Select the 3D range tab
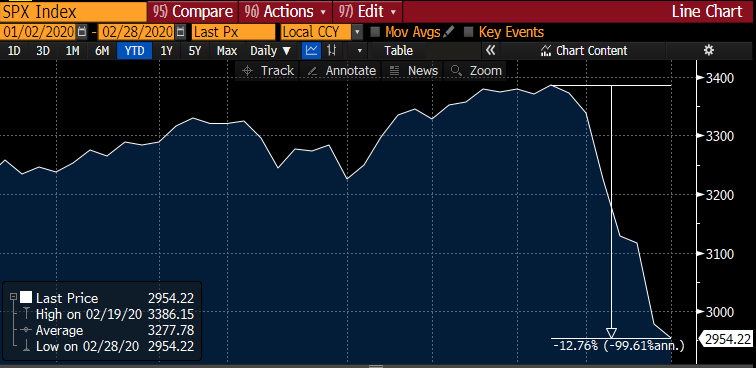Viewport: 756px width, 368px height. tap(43, 50)
